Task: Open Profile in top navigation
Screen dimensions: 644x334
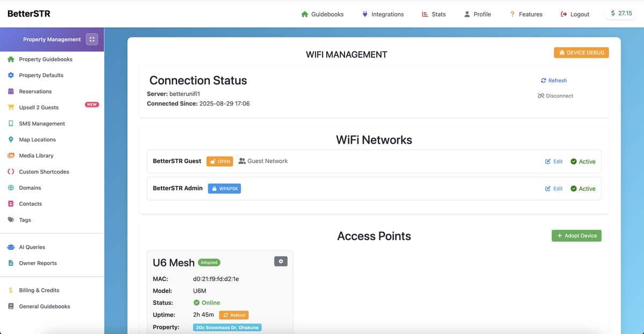Action: 478,14
